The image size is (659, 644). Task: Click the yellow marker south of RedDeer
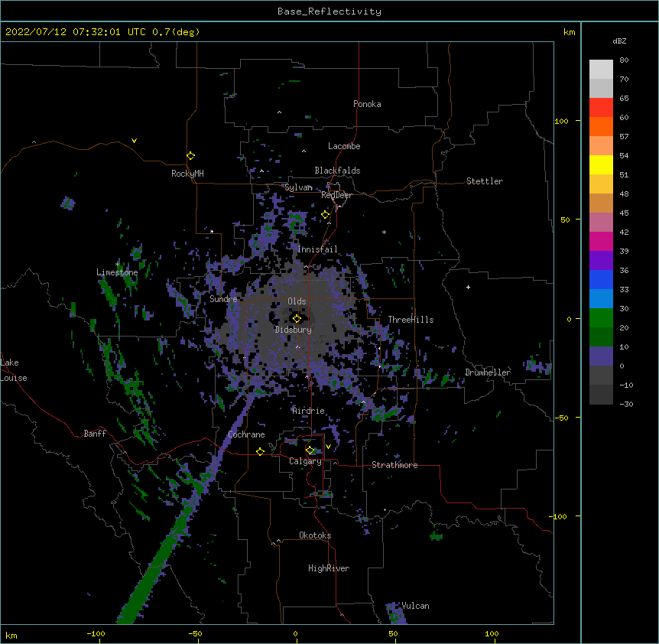326,215
